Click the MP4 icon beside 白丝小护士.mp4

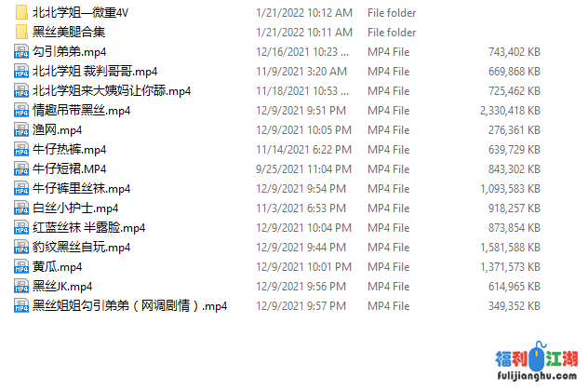tap(21, 208)
